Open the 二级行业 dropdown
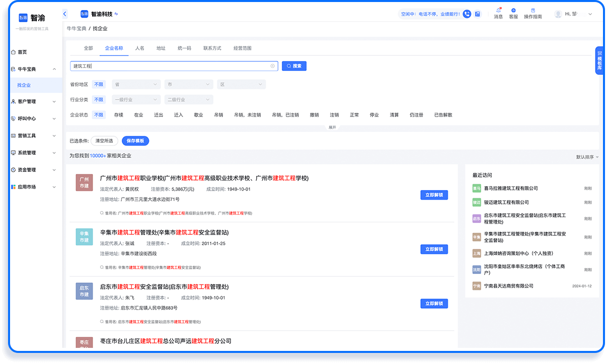 pyautogui.click(x=189, y=100)
